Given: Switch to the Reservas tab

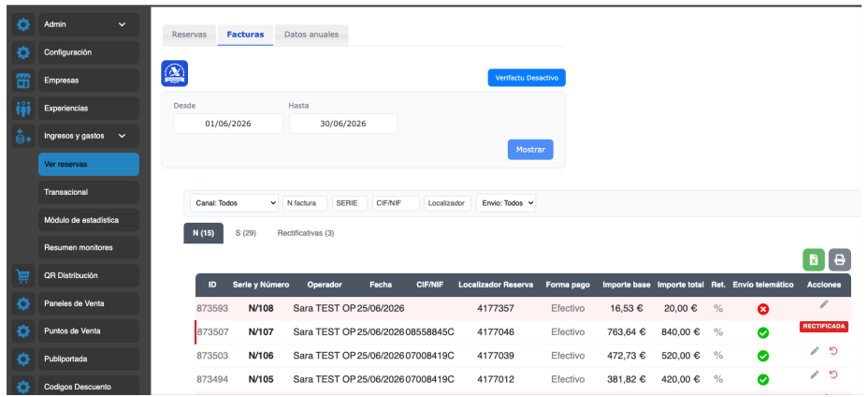Looking at the screenshot, I should [189, 35].
